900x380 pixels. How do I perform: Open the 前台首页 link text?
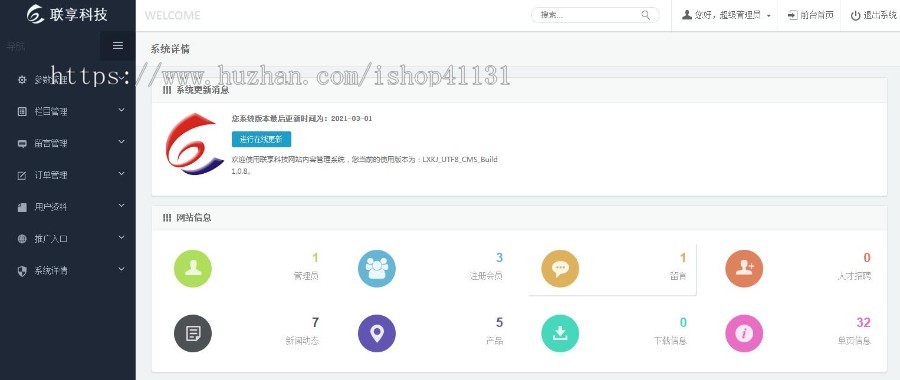click(x=817, y=15)
